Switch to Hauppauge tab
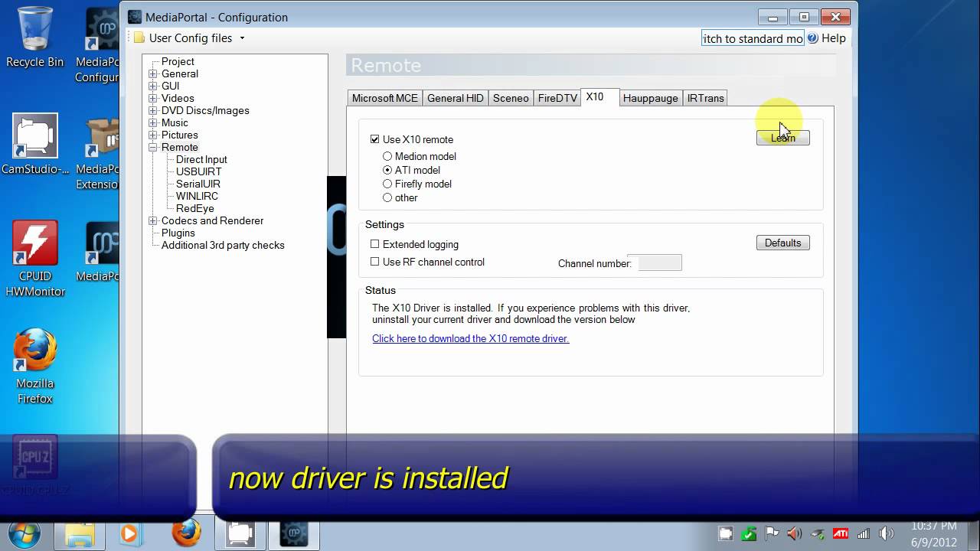Screen dimensions: 980x551 (x=650, y=98)
